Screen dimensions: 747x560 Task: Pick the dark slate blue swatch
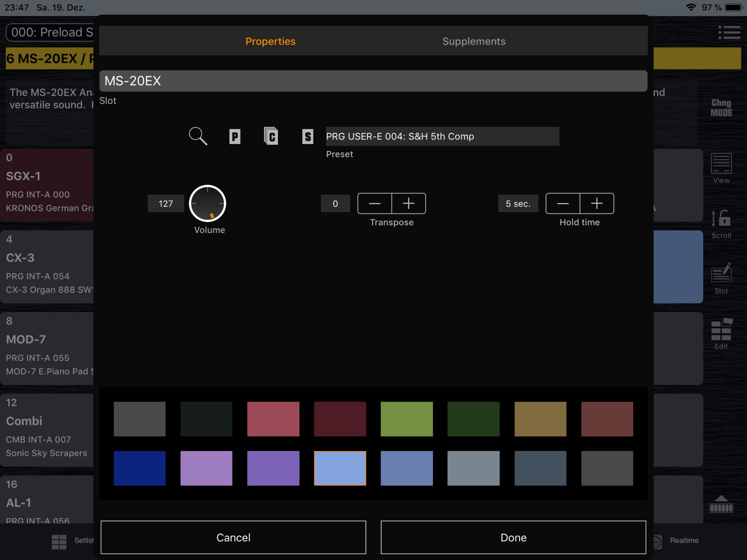coord(540,468)
